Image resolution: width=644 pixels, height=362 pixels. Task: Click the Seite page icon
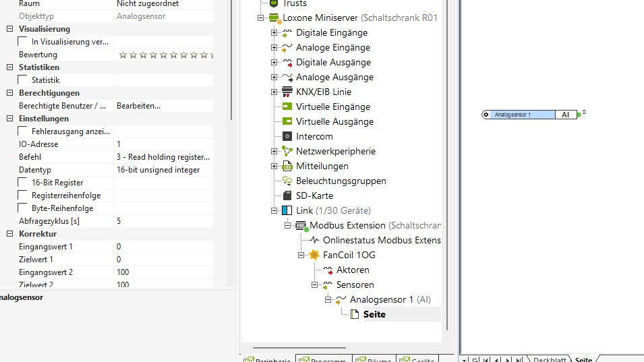point(355,314)
